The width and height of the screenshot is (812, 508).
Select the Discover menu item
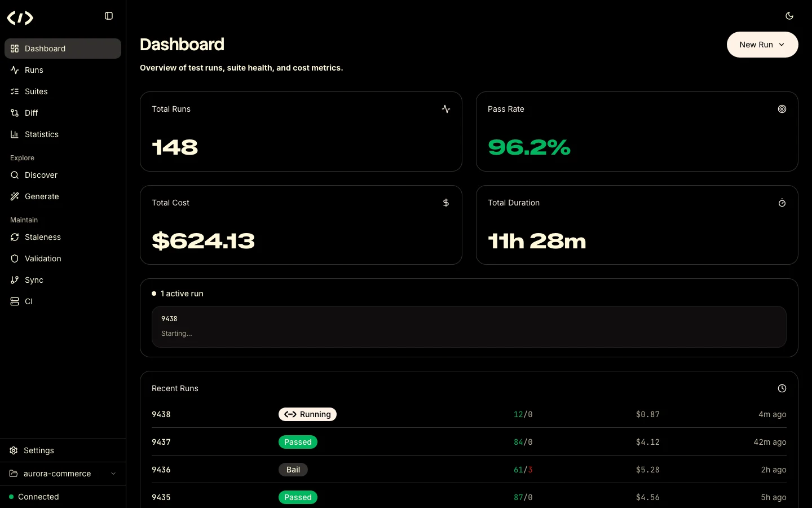[41, 175]
